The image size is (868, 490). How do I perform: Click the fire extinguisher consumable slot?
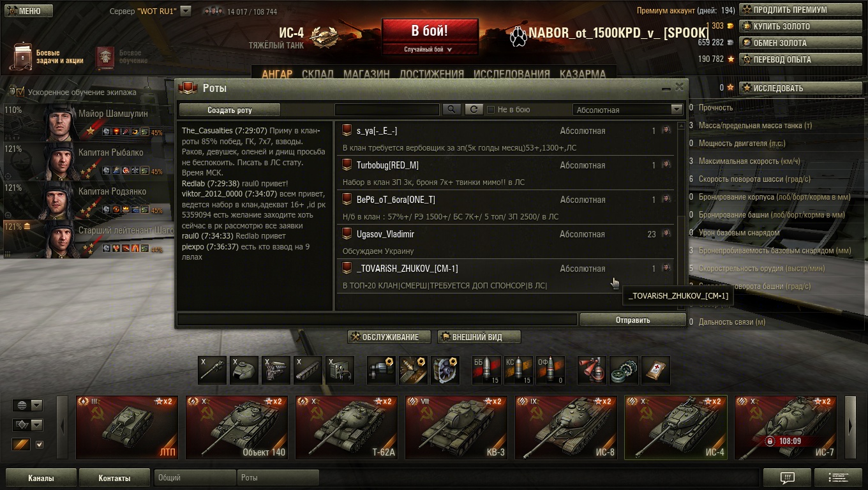592,370
